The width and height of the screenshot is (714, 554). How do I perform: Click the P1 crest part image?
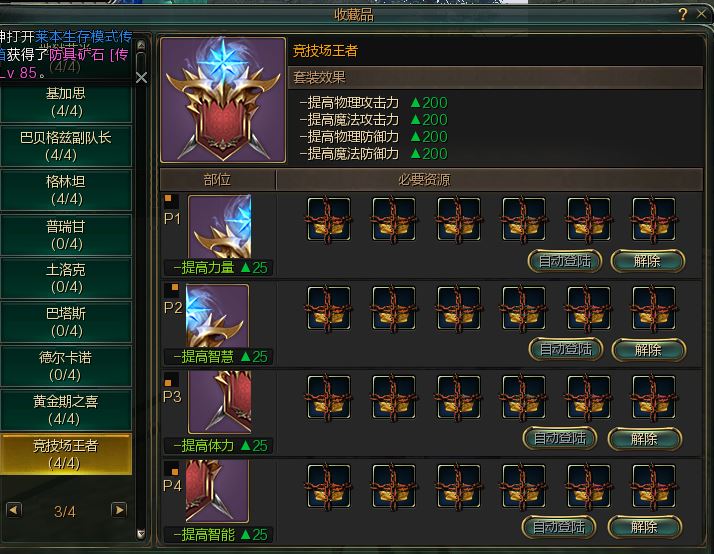(219, 226)
